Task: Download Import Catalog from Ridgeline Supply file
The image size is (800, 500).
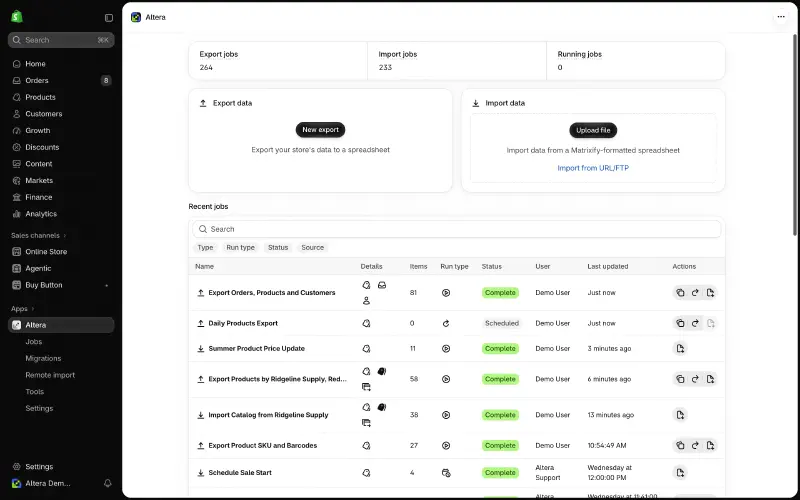Action: click(680, 415)
